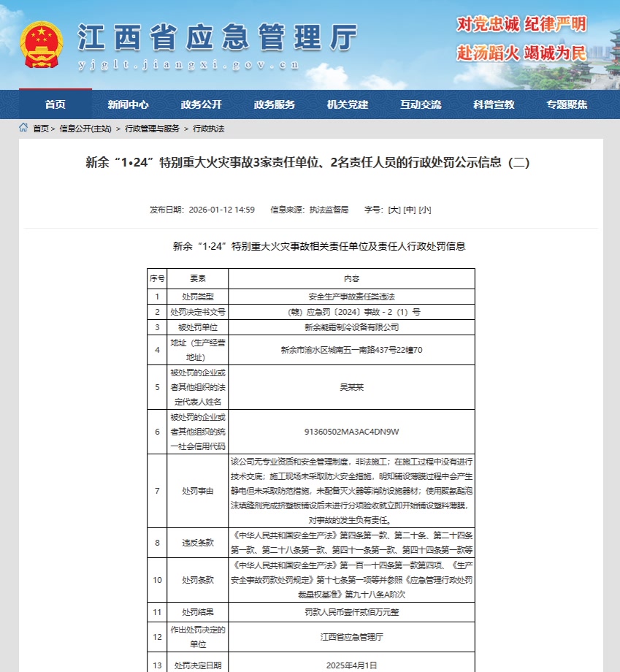Navigate to 互动交流

pos(421,104)
